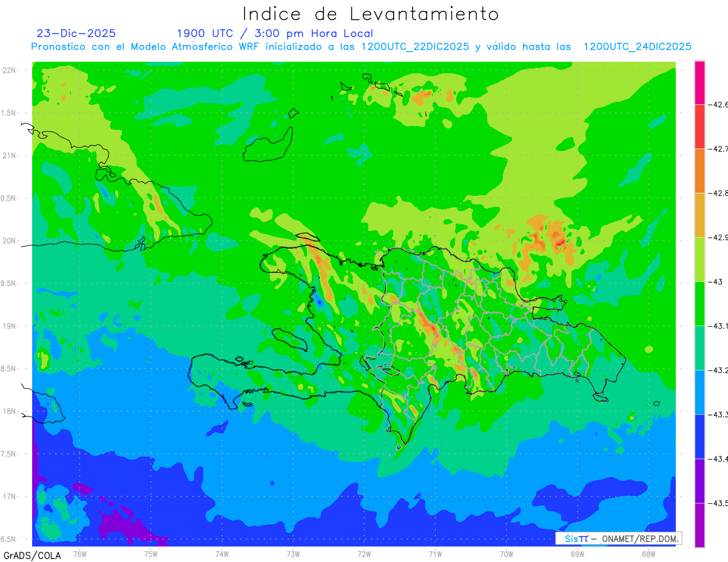Click the initialization time '1200UTC_22DIC2025'
This screenshot has height=562, width=728.
point(415,47)
